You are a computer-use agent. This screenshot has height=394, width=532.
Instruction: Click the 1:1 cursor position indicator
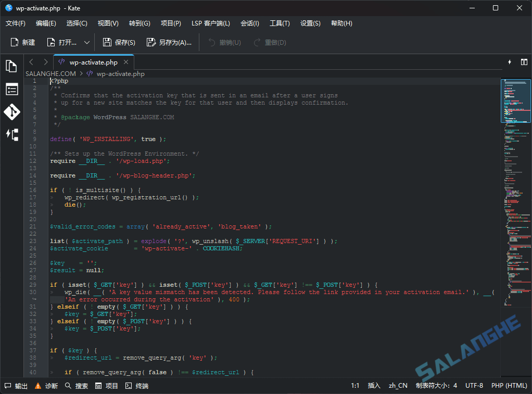click(355, 386)
